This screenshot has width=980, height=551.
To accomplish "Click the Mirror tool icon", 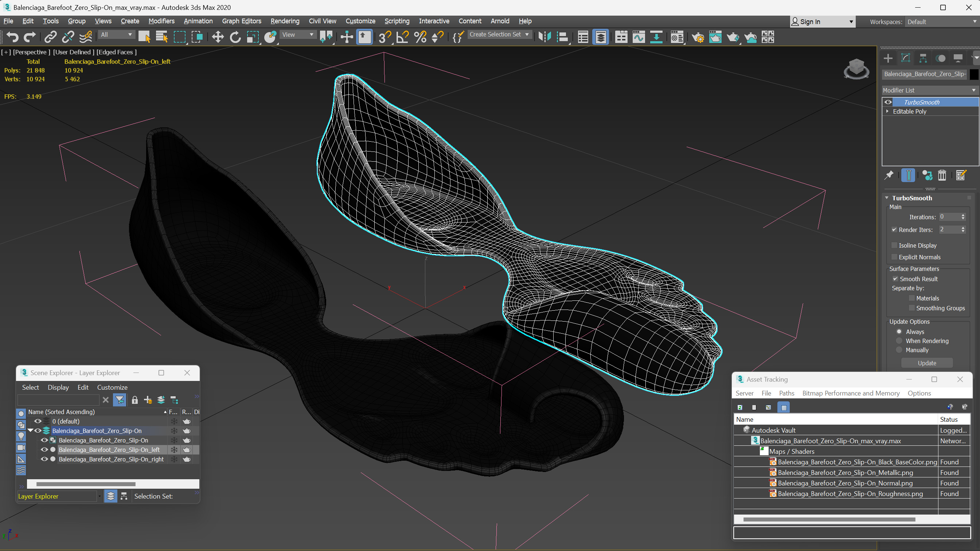I will [545, 37].
